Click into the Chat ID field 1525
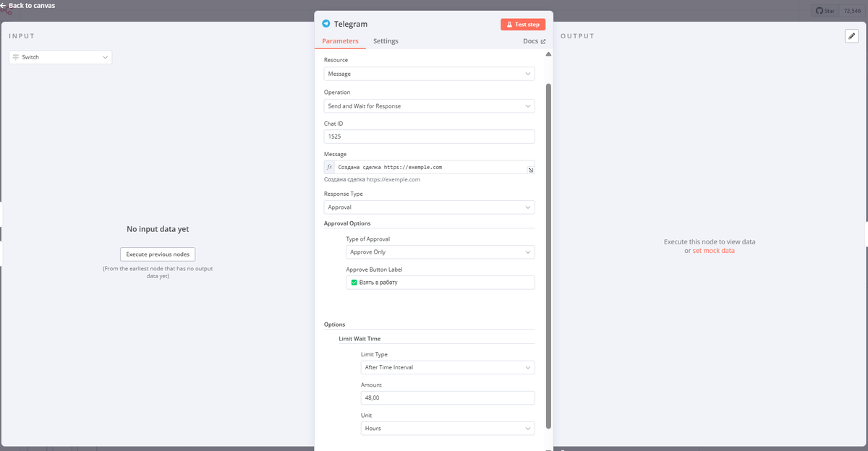868x451 pixels. click(x=430, y=137)
